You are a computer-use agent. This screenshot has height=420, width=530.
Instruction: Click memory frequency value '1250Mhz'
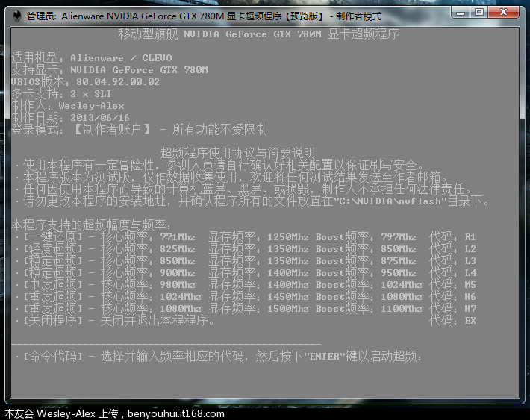[x=288, y=237]
